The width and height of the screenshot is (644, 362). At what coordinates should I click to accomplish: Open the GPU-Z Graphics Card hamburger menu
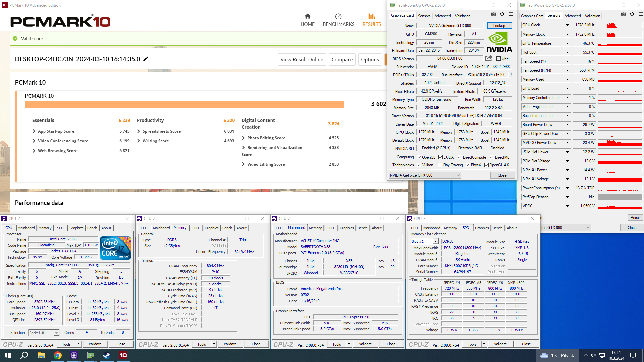coord(511,14)
